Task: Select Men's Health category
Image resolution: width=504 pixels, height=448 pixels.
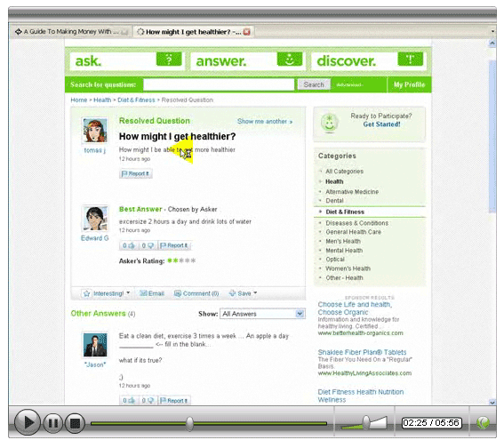Action: pyautogui.click(x=343, y=241)
